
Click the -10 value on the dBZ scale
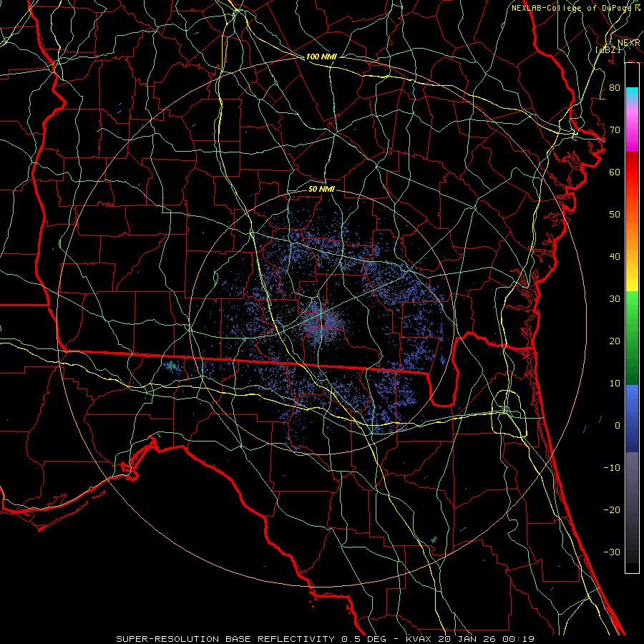[x=612, y=468]
